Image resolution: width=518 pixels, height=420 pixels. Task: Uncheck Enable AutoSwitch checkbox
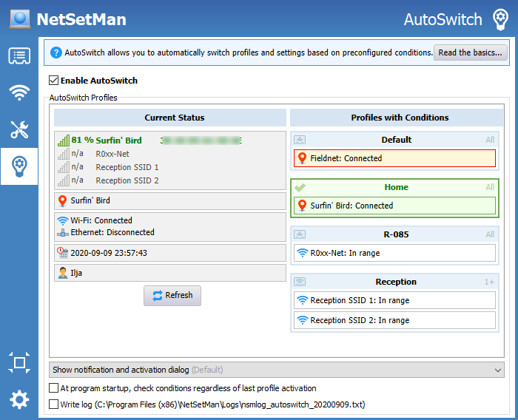coord(53,81)
